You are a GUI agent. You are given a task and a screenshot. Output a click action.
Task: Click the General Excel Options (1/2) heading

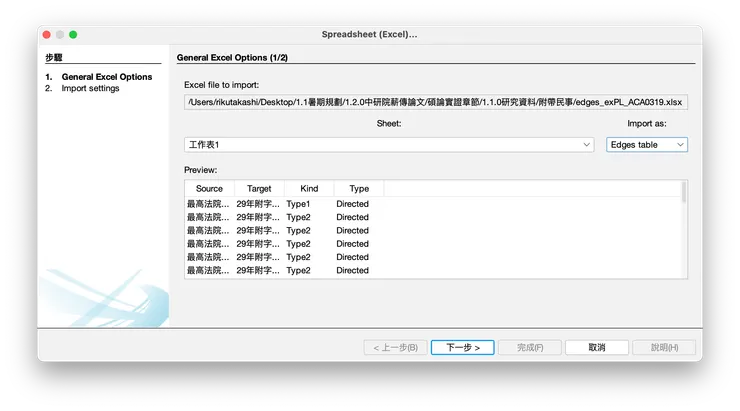tap(232, 58)
